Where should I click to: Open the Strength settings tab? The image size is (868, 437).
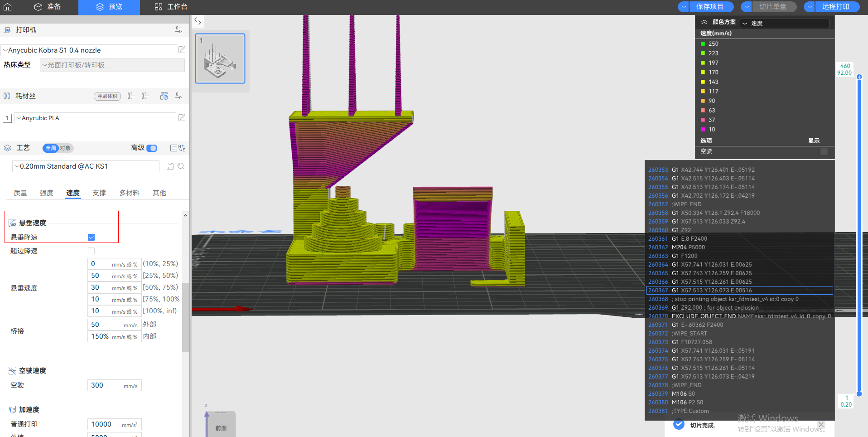(47, 193)
